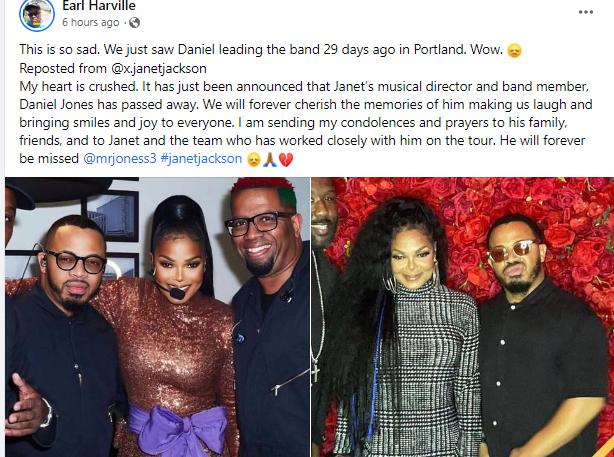Open Earl Harville's profile picture
The height and width of the screenshot is (457, 614).
[x=37, y=14]
